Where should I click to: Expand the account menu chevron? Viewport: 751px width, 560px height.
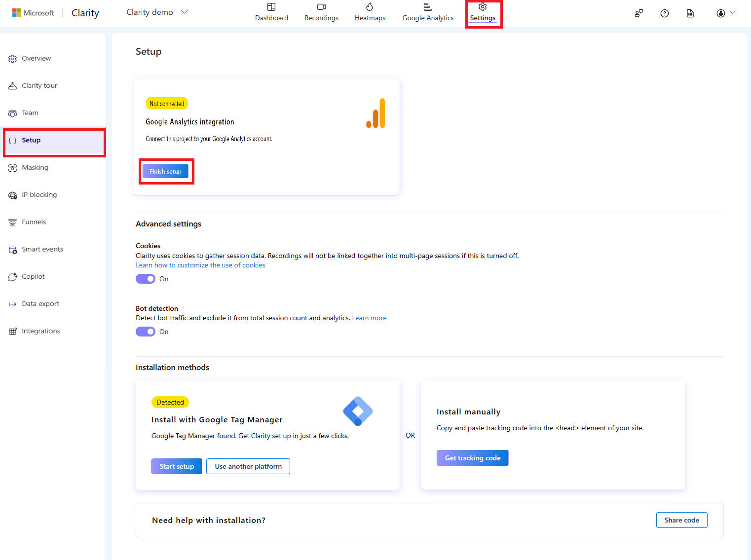(733, 13)
